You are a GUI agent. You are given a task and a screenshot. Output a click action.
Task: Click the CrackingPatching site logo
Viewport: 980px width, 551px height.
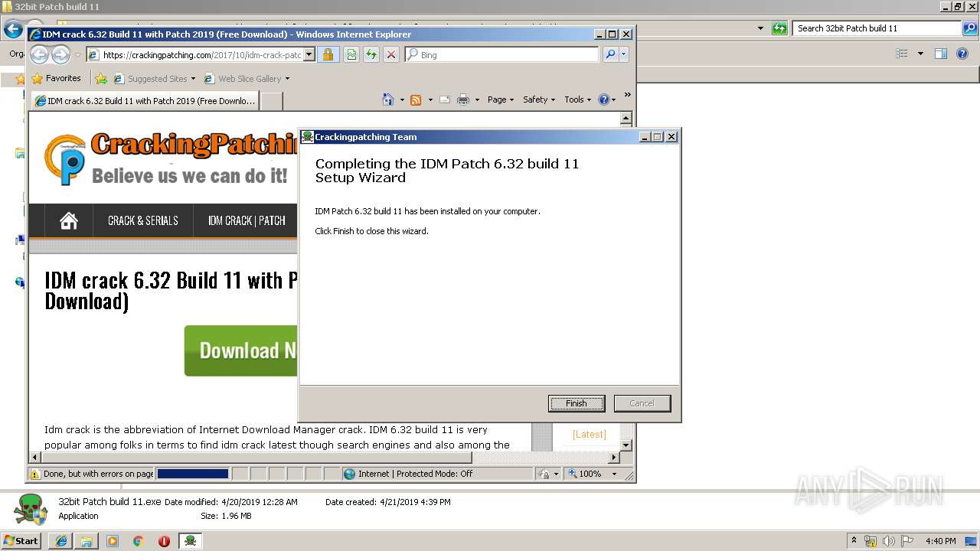tap(171, 159)
